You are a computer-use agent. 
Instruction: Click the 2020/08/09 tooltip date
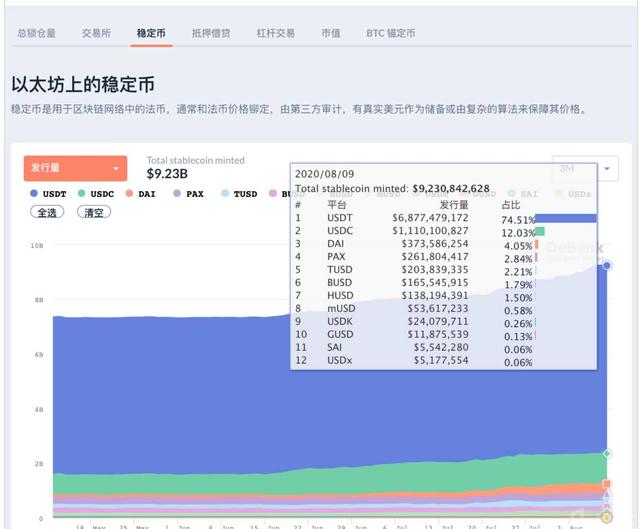coord(324,174)
